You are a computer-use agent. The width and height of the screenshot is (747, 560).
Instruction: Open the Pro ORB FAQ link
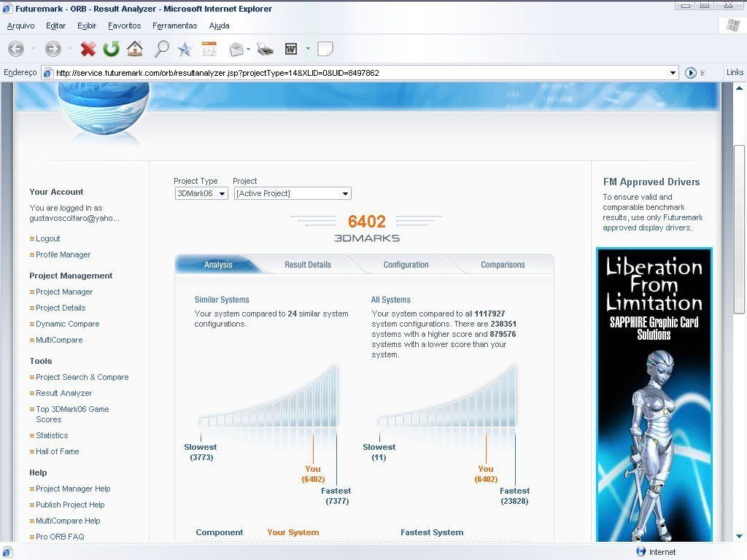click(x=60, y=537)
